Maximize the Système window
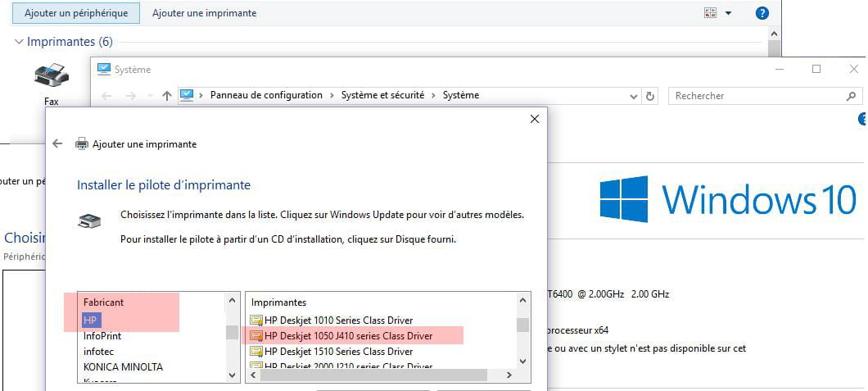Viewport: 868px width, 391px height. (x=816, y=69)
